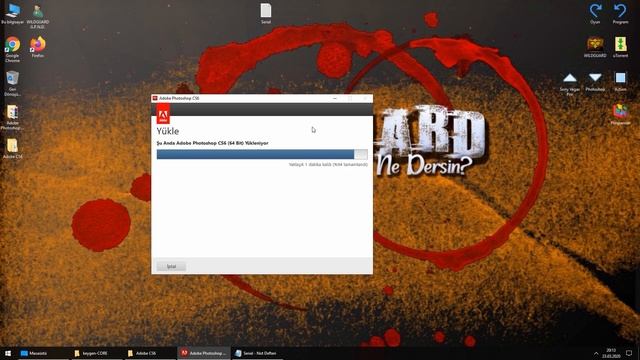The width and height of the screenshot is (640, 360).
Task: Switch to Serial - Not Defteri in taskbar
Action: click(x=258, y=353)
